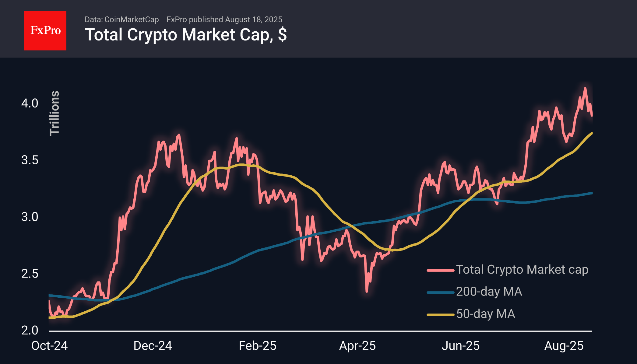Click the blue 200-day MA legend line
Image resolution: width=637 pixels, height=364 pixels.
(x=440, y=292)
